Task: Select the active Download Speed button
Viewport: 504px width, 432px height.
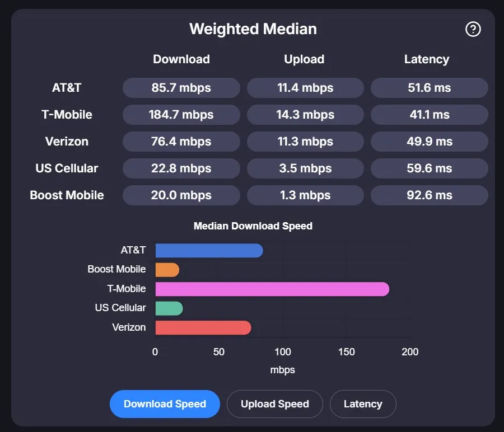Action: [165, 404]
